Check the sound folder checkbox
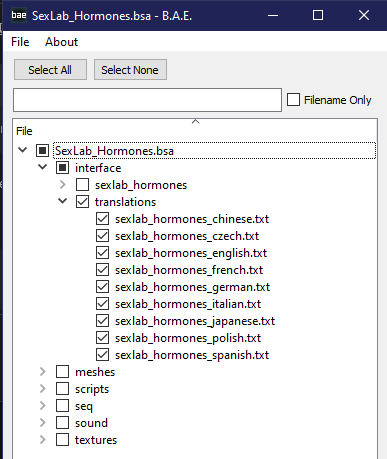The height and width of the screenshot is (459, 387). (62, 423)
